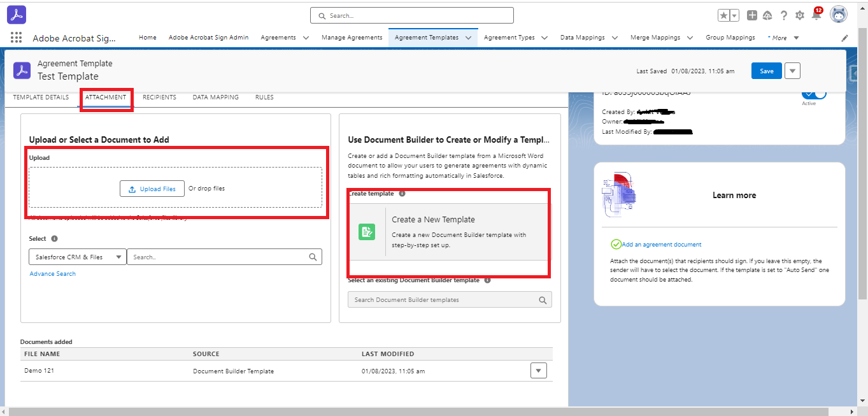Click the Agreement Template header icon
Viewport: 868px width, 416px height.
click(x=22, y=70)
